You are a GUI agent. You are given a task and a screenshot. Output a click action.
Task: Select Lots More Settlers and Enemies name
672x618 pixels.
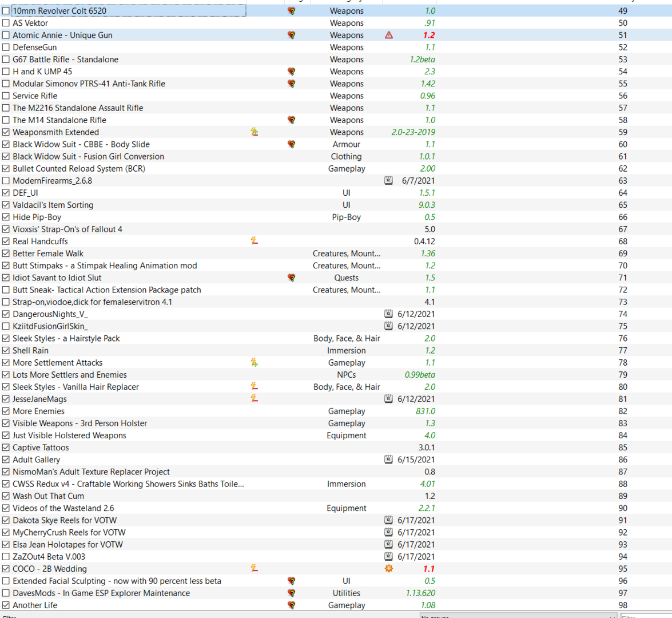(70, 375)
